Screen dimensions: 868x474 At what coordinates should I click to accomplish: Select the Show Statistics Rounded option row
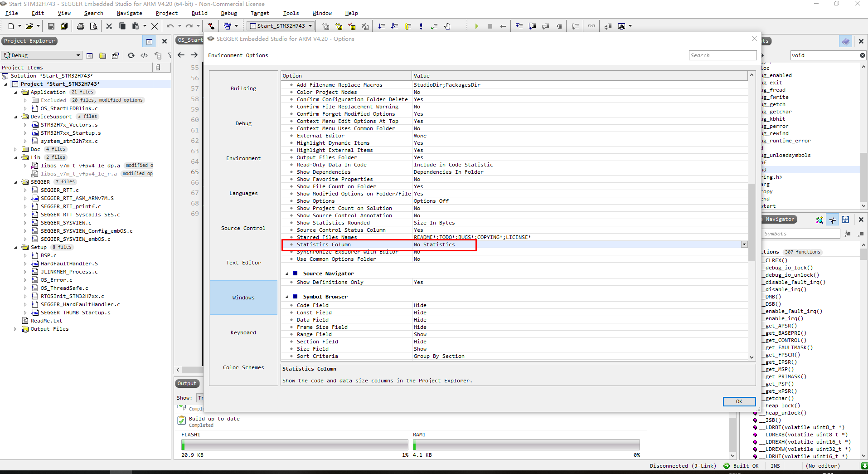(514, 223)
